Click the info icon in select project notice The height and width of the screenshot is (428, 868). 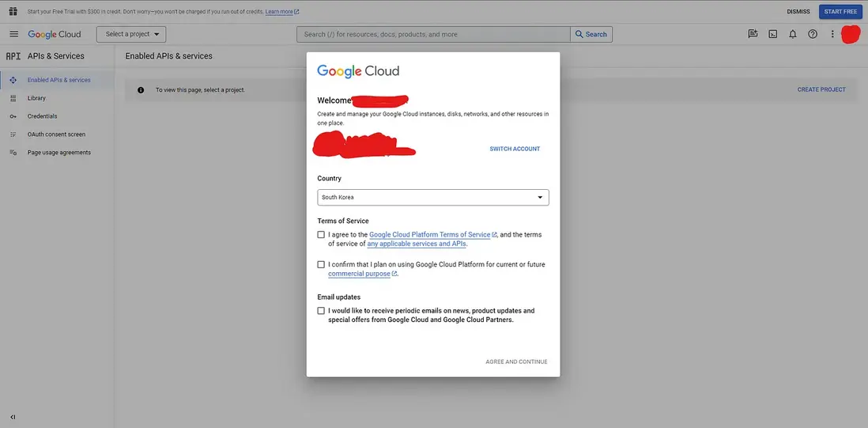(x=141, y=89)
